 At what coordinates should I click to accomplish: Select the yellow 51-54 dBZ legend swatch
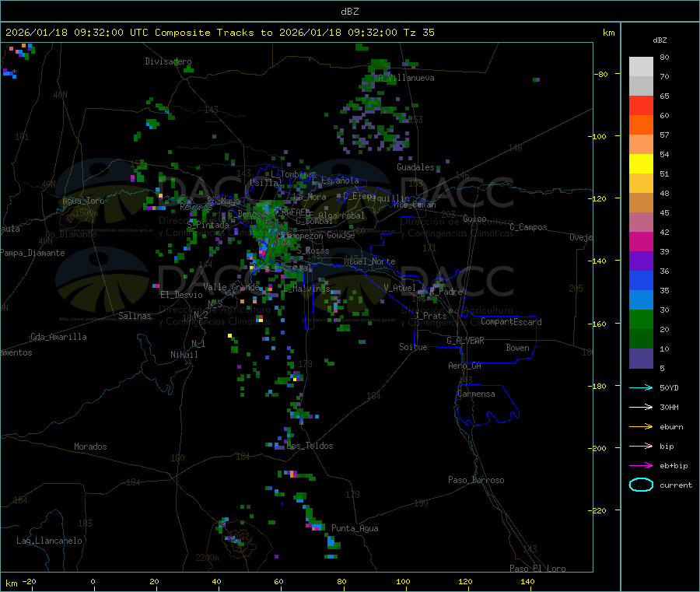(641, 164)
